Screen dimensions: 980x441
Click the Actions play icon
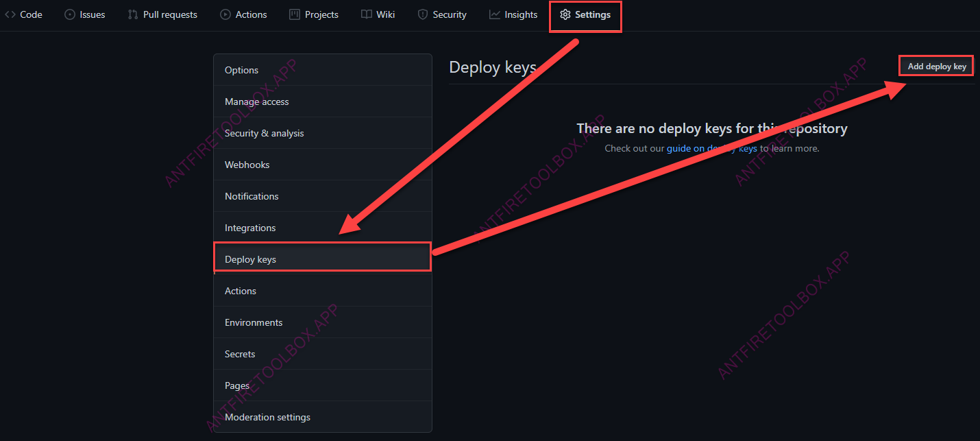coord(225,14)
